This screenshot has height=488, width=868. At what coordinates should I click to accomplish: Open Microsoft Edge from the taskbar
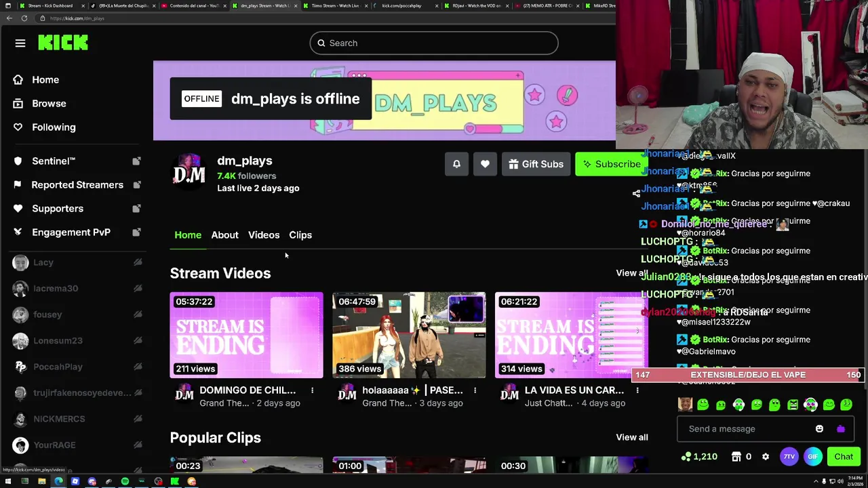pos(58,482)
